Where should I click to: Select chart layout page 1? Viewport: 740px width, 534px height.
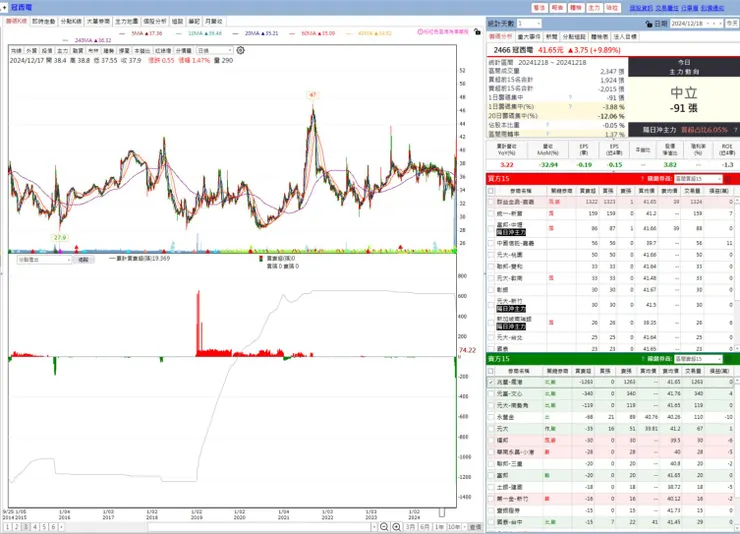(7, 527)
